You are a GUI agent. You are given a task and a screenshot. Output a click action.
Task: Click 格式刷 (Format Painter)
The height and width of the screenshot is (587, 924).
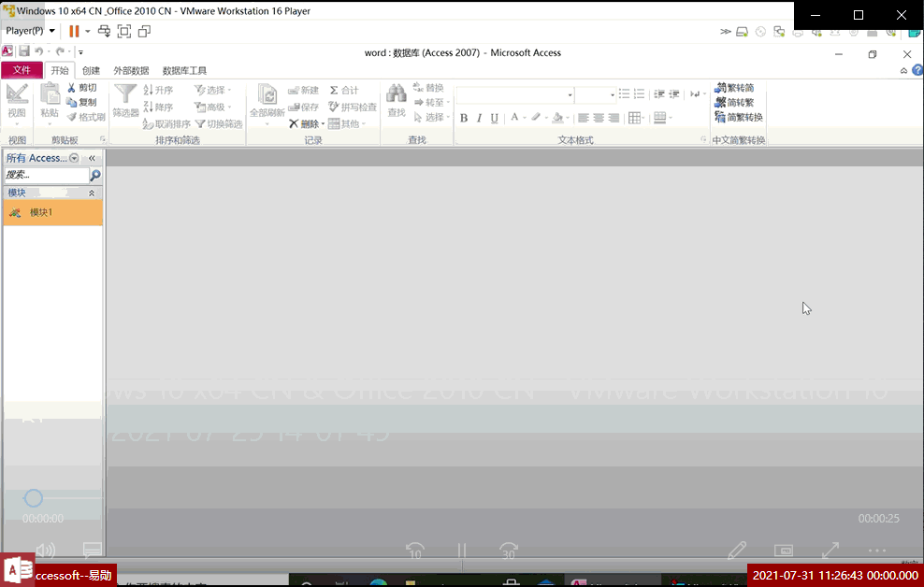(86, 117)
